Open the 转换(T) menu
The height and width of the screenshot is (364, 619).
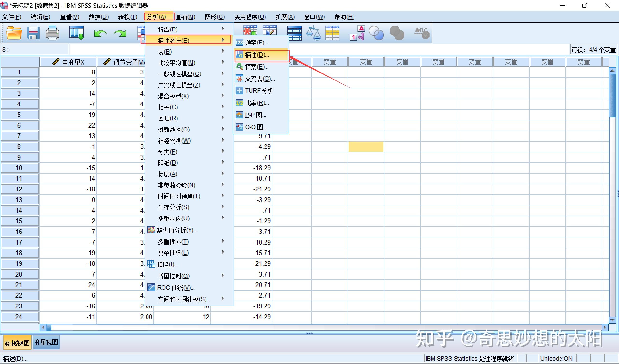coord(127,17)
